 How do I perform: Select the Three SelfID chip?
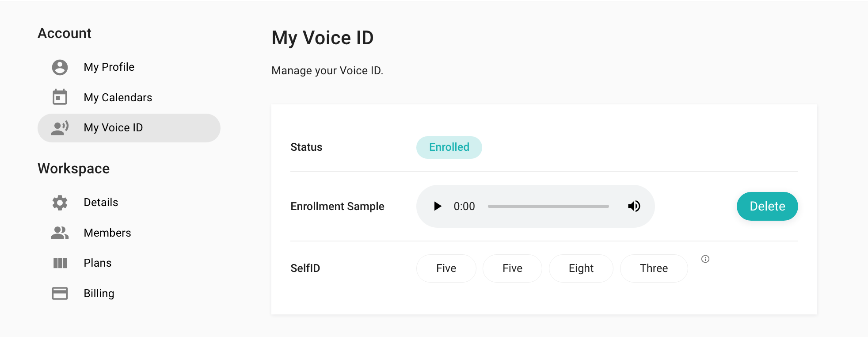click(654, 268)
